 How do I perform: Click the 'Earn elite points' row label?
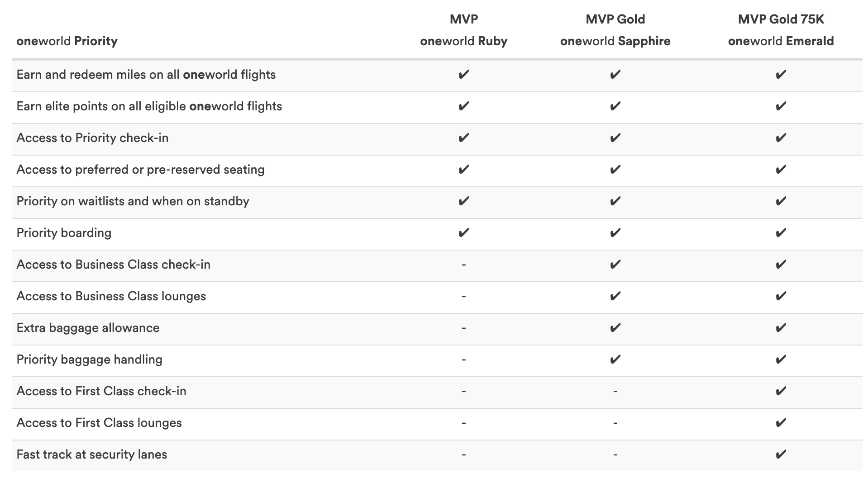(x=149, y=106)
